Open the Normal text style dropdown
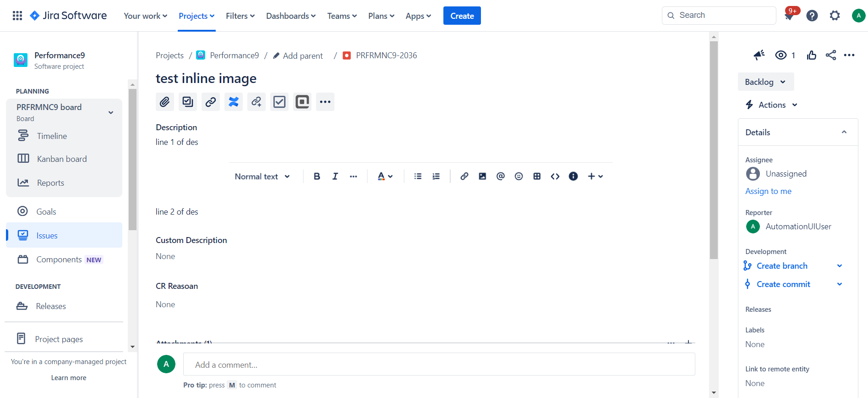The image size is (868, 398). click(x=262, y=177)
